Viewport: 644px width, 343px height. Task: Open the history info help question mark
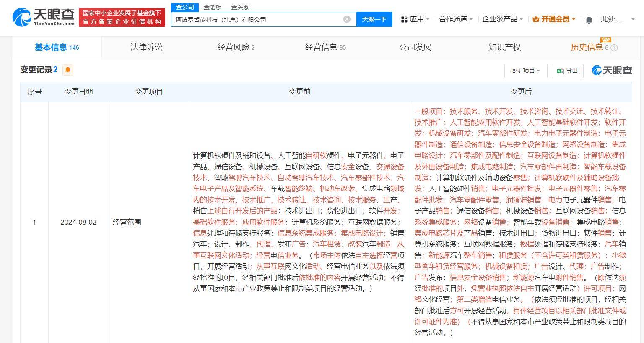click(x=614, y=48)
